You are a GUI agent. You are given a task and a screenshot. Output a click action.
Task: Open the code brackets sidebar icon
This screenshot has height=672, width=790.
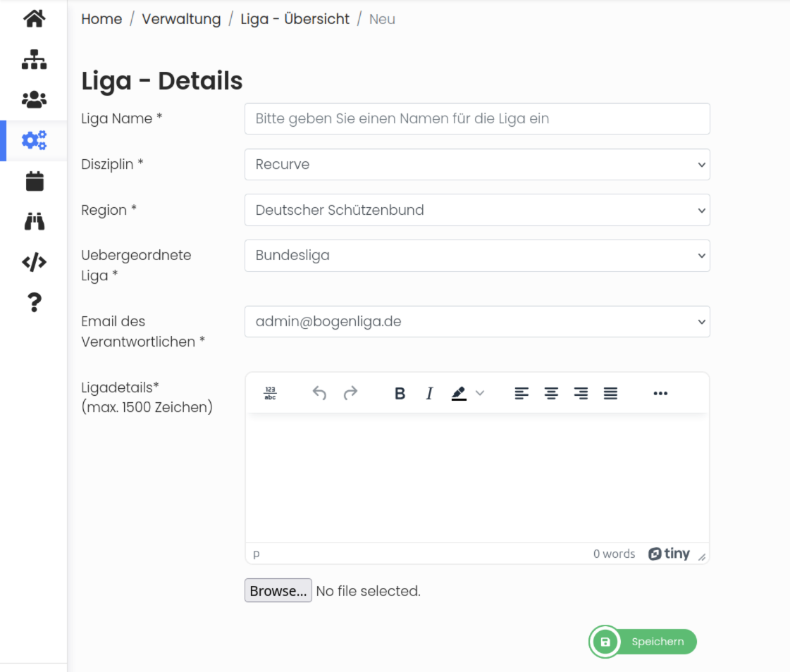(x=35, y=262)
